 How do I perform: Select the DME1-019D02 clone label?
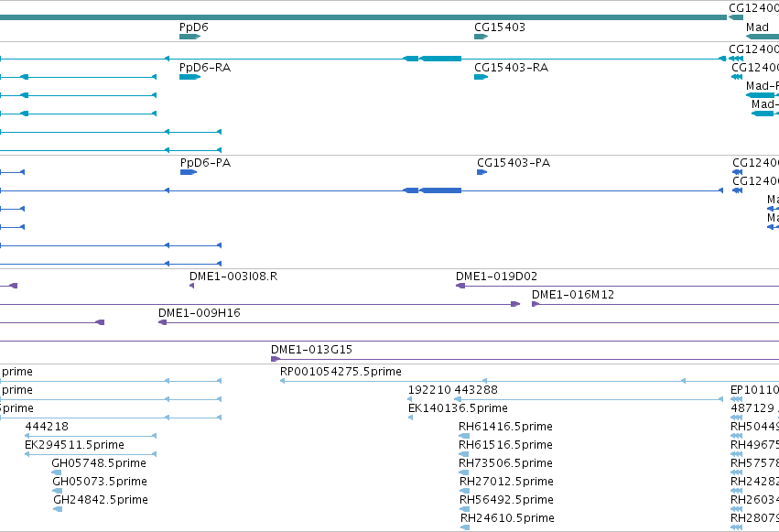[x=496, y=277]
